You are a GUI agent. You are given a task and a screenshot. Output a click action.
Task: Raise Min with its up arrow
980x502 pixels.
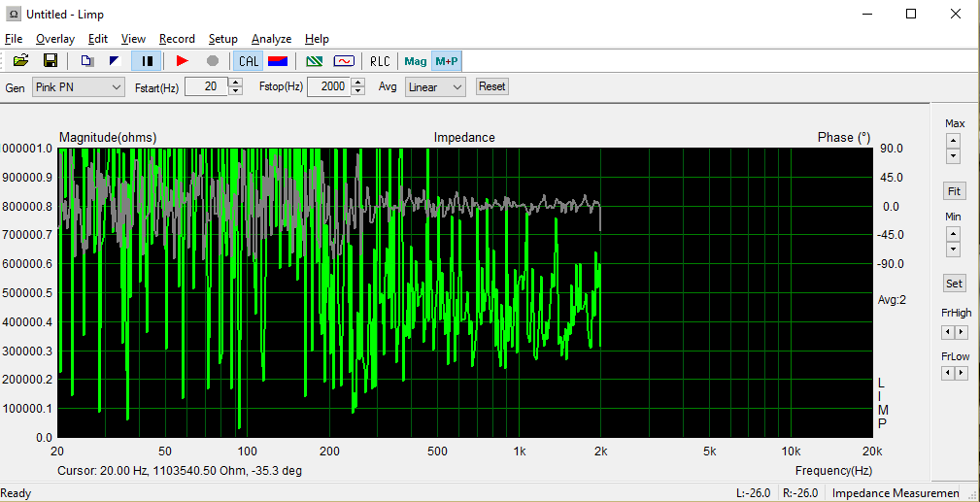click(x=953, y=234)
